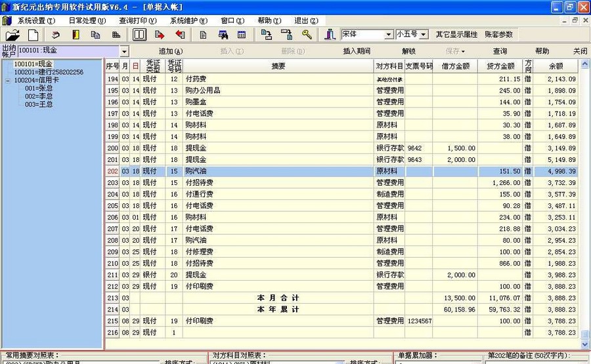Click the yellow door icon in toolbar
Image resolution: width=591 pixels, height=364 pixels.
click(x=76, y=35)
